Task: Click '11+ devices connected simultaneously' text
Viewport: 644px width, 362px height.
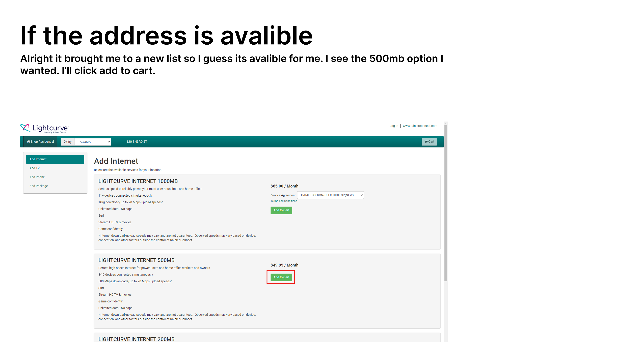Action: coord(125,196)
